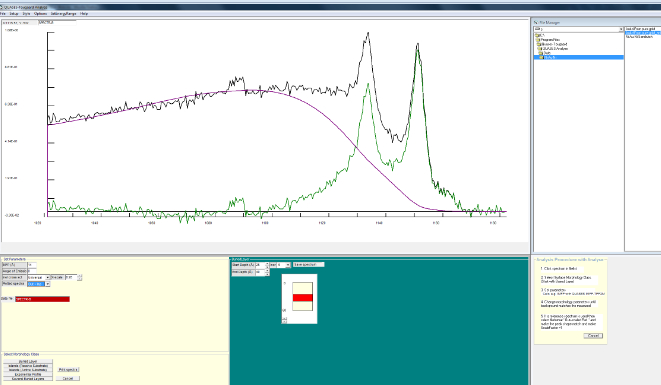Select the third file in the File Manager list

tap(640, 37)
